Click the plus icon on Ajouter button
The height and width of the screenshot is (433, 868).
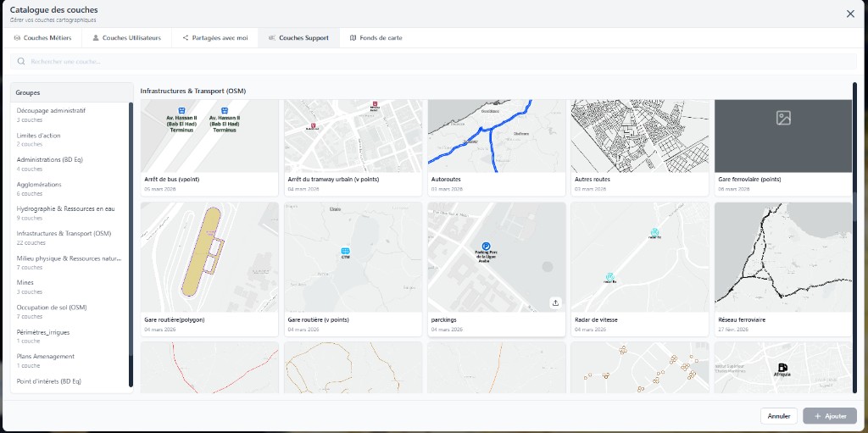(817, 416)
